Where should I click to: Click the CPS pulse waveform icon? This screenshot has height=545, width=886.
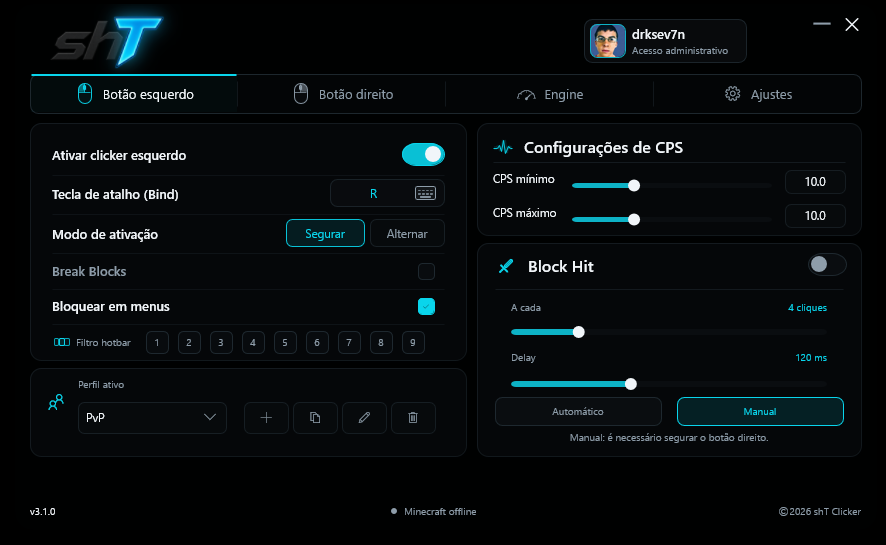tap(503, 148)
